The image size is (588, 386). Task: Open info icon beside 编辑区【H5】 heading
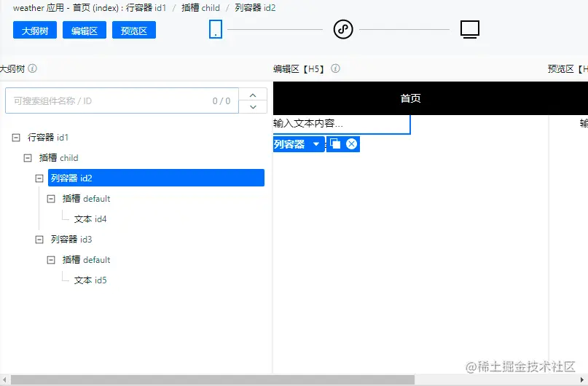click(336, 68)
